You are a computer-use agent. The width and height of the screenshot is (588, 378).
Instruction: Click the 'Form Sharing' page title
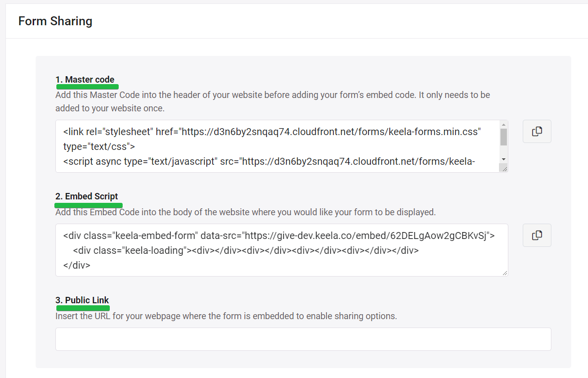point(55,21)
